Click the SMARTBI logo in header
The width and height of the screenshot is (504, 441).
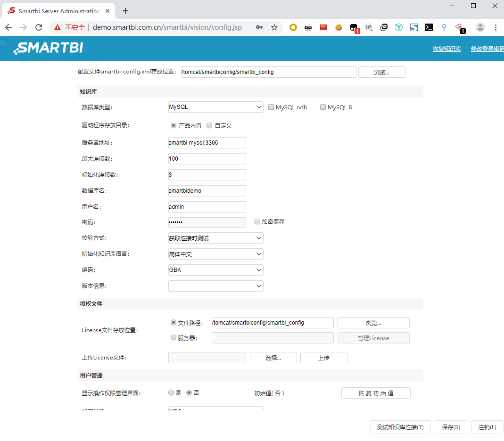(x=49, y=48)
